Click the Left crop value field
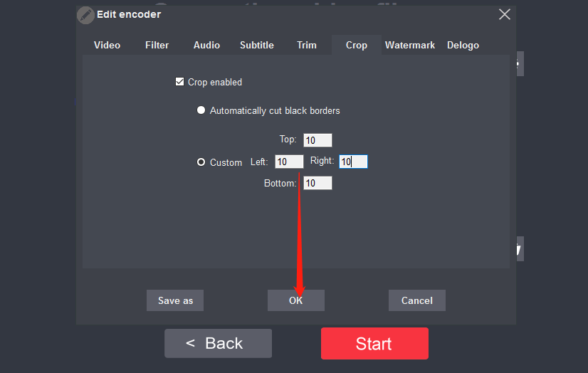 click(289, 162)
